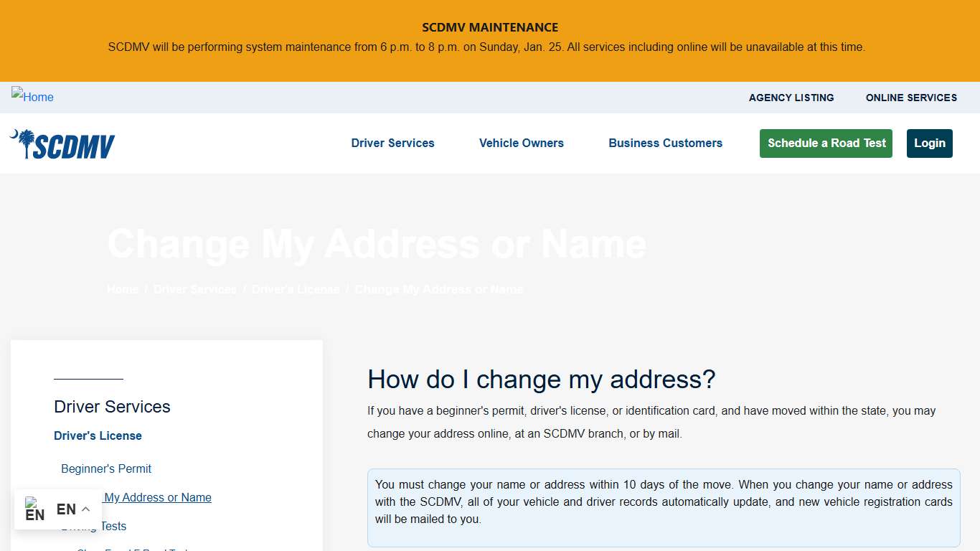
Task: Open the Business Customers navigation menu
Action: tap(665, 143)
